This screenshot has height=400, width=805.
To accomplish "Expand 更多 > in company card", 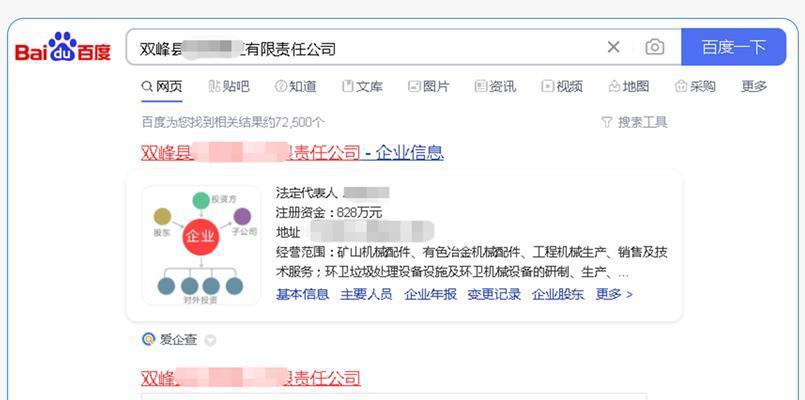I will click(x=614, y=294).
